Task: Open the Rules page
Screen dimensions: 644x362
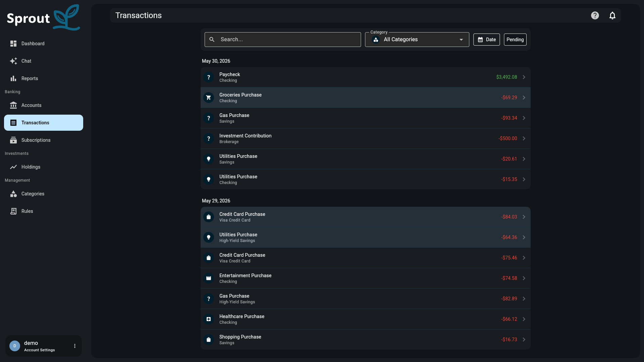Action: [44, 211]
